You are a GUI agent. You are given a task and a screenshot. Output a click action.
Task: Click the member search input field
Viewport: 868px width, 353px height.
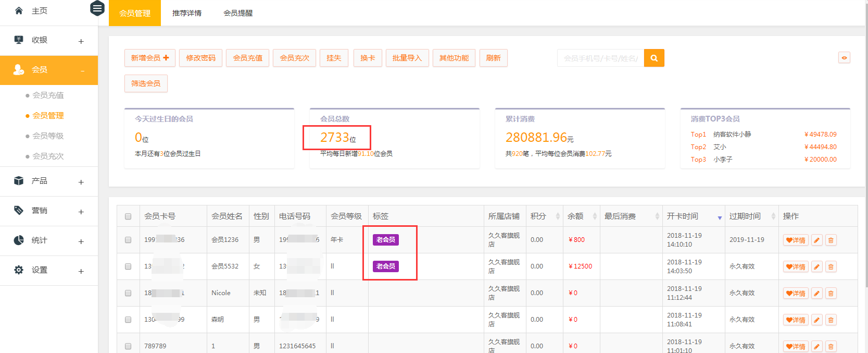600,58
